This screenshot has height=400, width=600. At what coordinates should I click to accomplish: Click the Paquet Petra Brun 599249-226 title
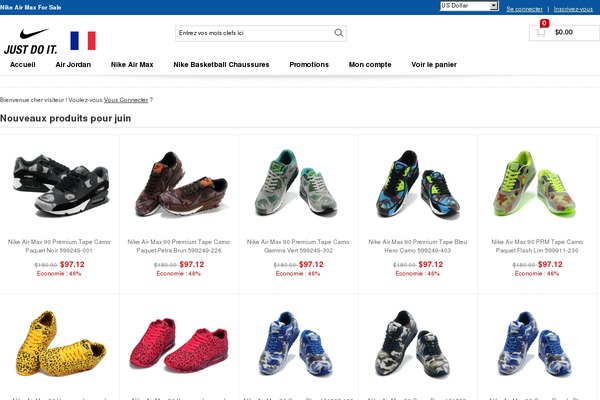pos(179,246)
